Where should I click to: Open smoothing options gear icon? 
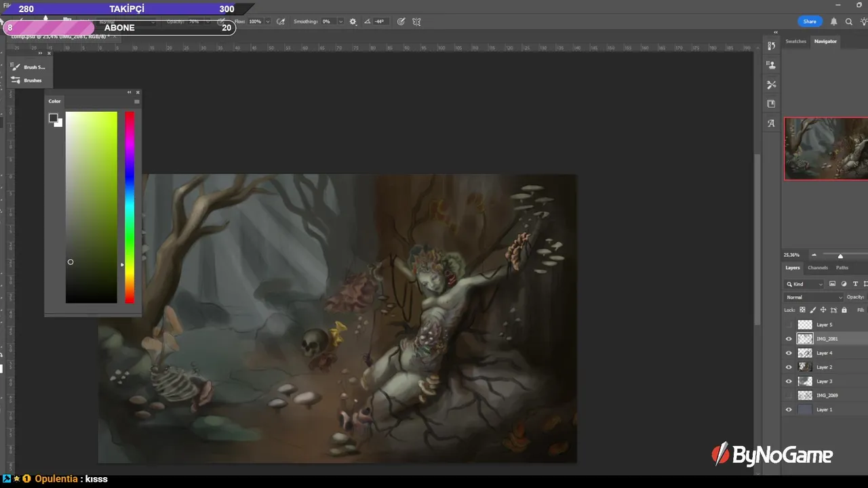tap(353, 22)
